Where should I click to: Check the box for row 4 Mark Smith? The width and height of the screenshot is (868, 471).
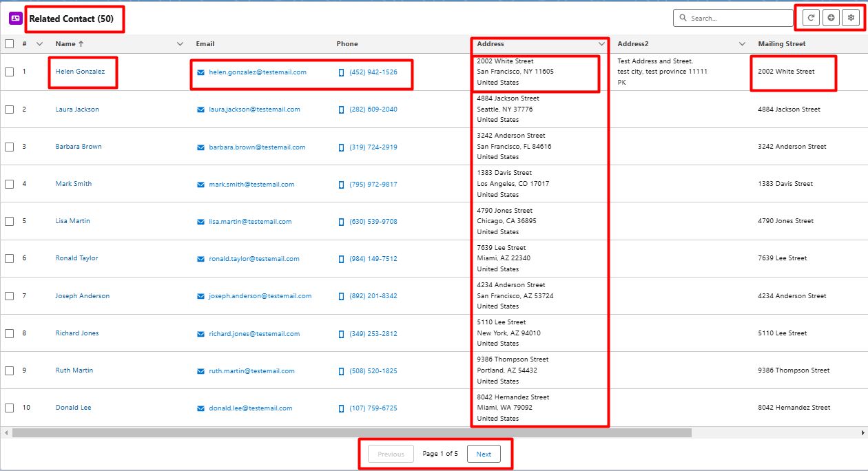pyautogui.click(x=9, y=184)
